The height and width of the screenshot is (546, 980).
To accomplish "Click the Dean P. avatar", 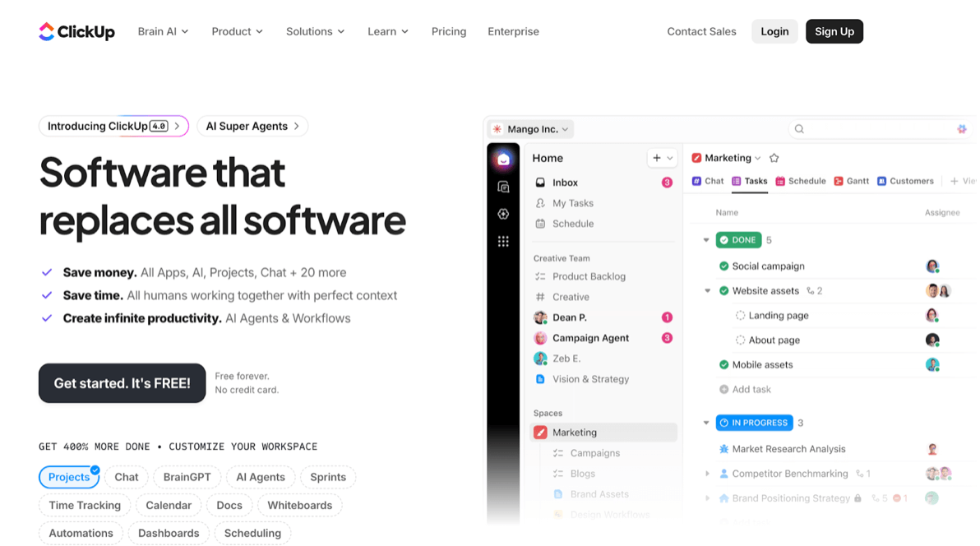I will point(541,317).
